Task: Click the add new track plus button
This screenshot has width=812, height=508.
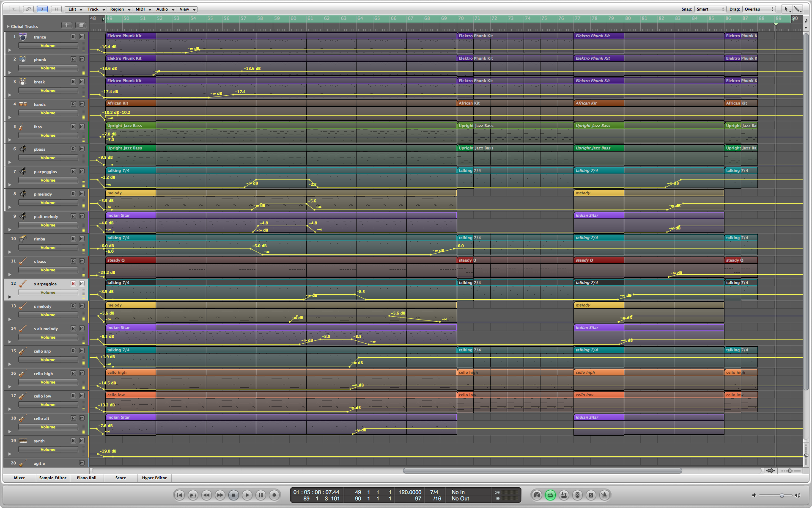Action: point(67,25)
